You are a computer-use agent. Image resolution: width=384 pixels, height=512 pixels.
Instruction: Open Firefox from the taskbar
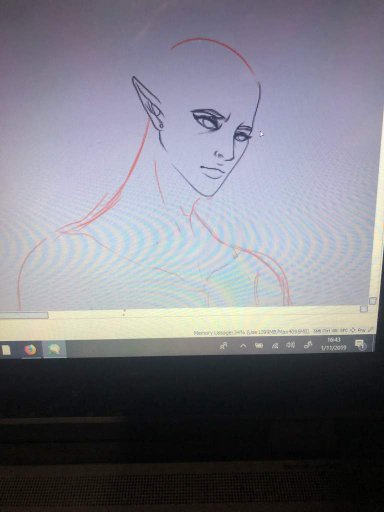pyautogui.click(x=30, y=350)
